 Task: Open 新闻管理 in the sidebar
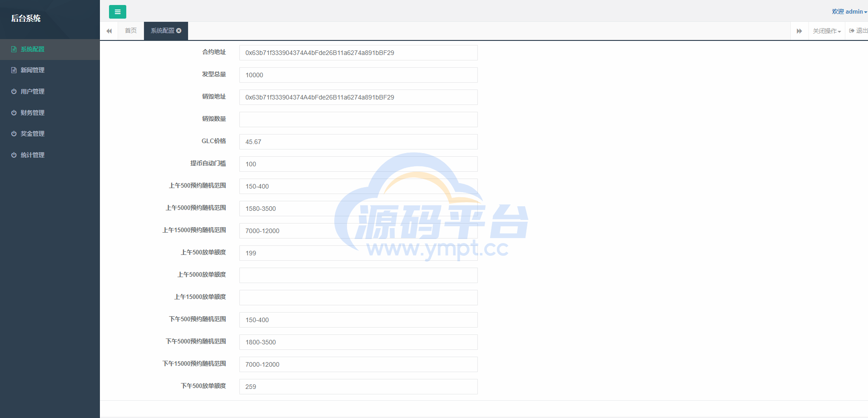point(50,70)
